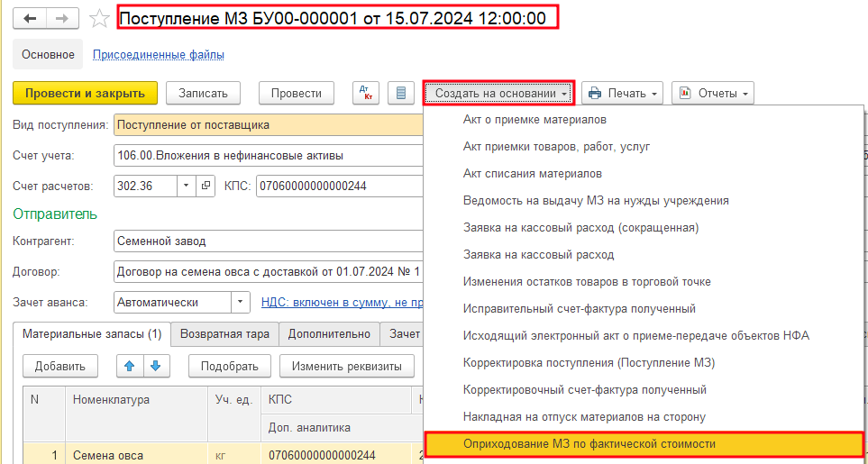This screenshot has height=464, width=868.
Task: Click КПС field 07060000000000244
Action: click(340, 186)
